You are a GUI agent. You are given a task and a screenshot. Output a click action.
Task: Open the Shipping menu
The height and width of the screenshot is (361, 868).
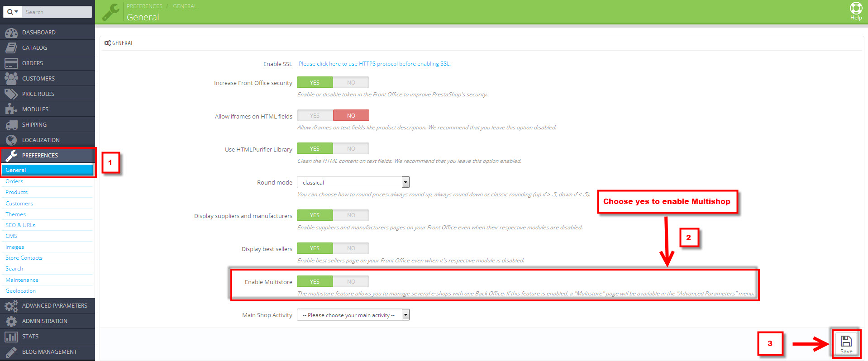48,125
